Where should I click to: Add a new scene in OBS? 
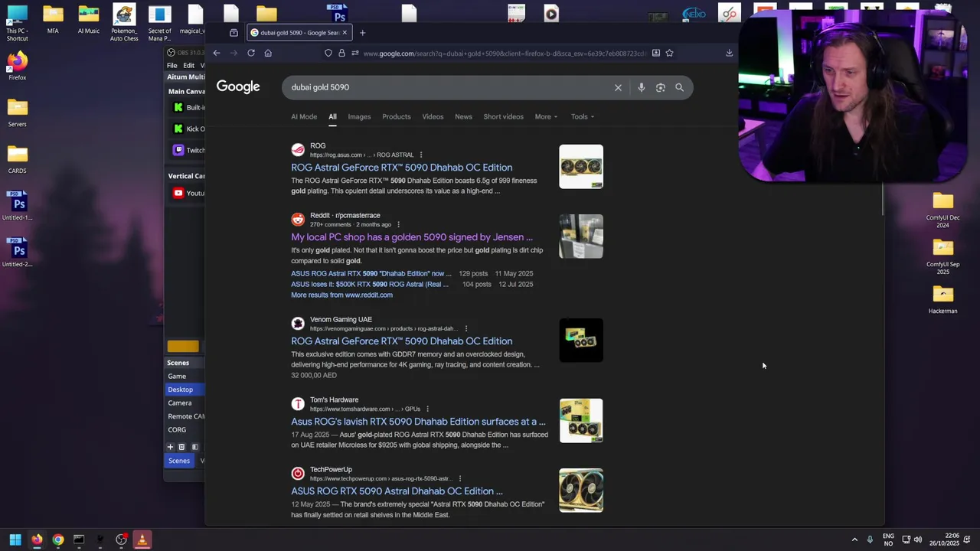click(171, 447)
